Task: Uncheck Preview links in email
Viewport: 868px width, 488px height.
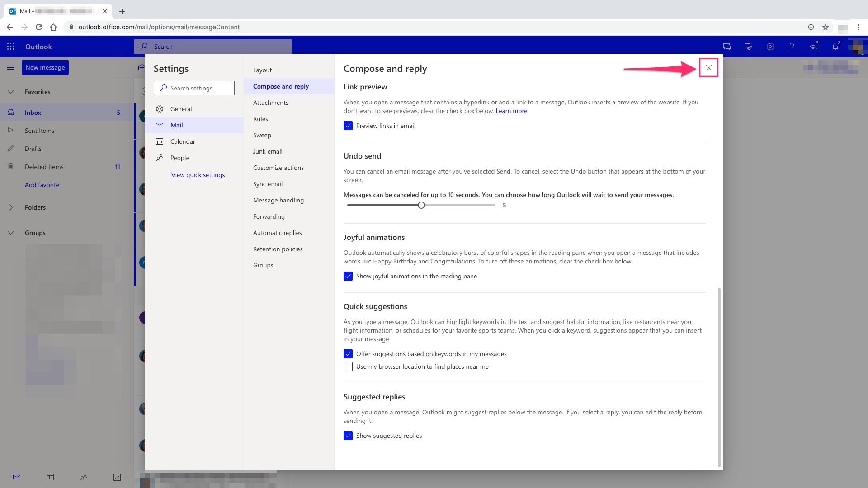Action: click(348, 126)
